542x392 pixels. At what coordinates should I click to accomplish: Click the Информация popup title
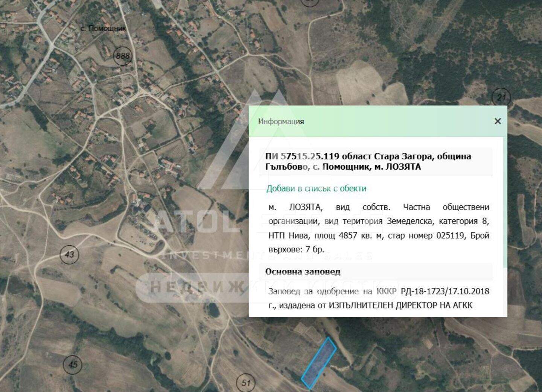coord(281,122)
